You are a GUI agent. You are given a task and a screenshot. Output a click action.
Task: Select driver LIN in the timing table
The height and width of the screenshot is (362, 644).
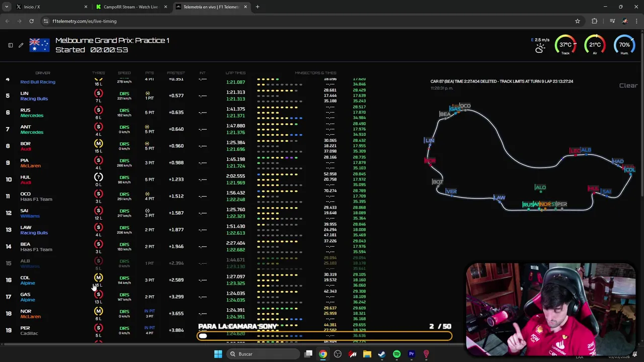(24, 94)
